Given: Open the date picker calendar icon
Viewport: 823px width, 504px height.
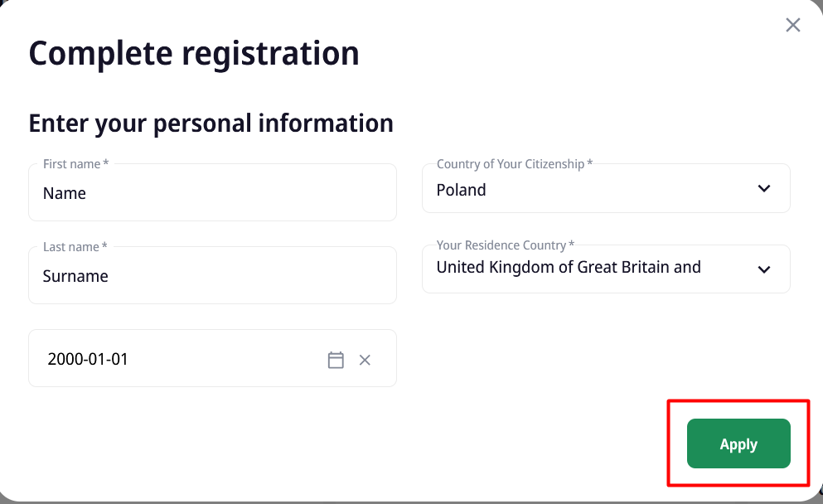Looking at the screenshot, I should (x=336, y=360).
